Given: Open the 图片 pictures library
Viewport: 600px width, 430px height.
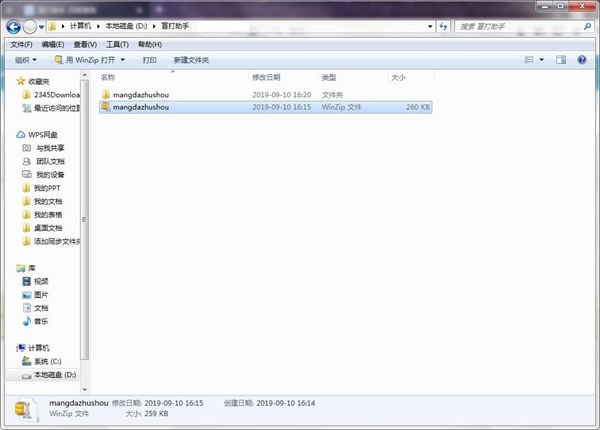Looking at the screenshot, I should point(40,295).
